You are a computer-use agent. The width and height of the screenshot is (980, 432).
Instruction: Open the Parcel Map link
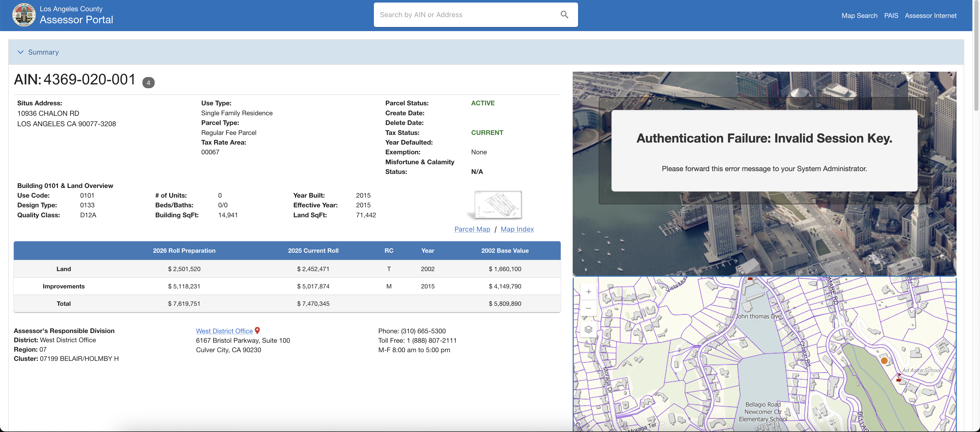(x=472, y=229)
